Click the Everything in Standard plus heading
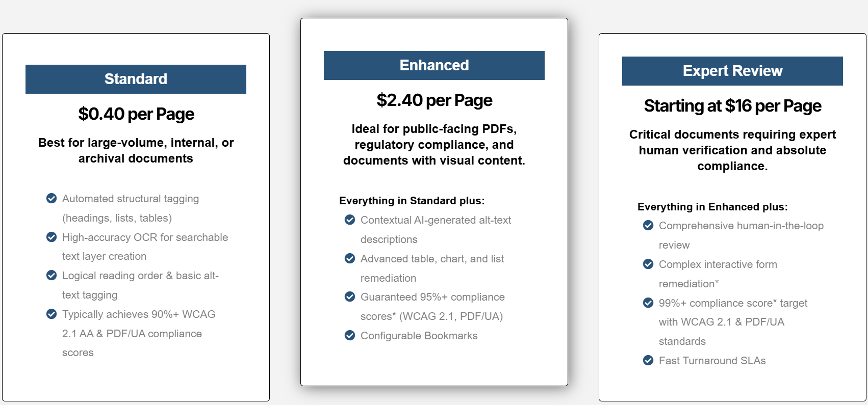This screenshot has height=405, width=868. (412, 201)
